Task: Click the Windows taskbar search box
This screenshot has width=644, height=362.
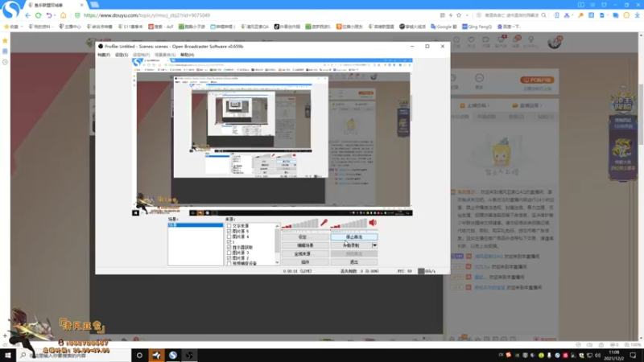Action: coord(74,356)
